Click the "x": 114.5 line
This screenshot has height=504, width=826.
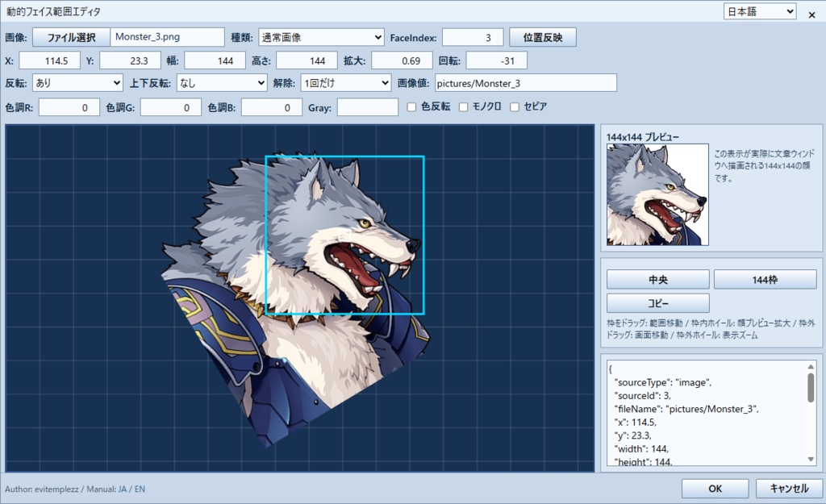(635, 422)
